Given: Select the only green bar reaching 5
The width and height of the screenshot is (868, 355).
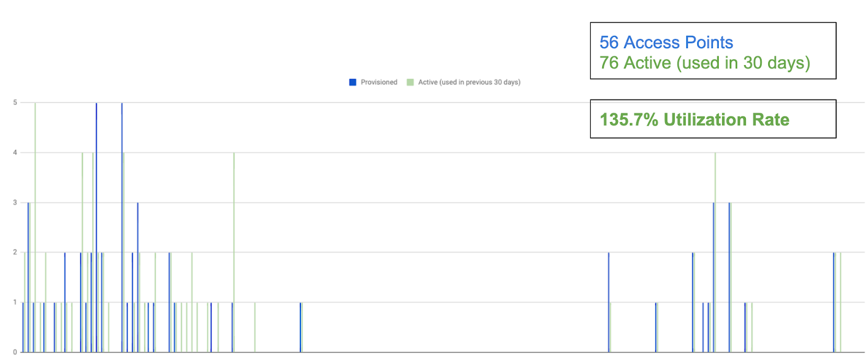Looking at the screenshot, I should tap(35, 228).
